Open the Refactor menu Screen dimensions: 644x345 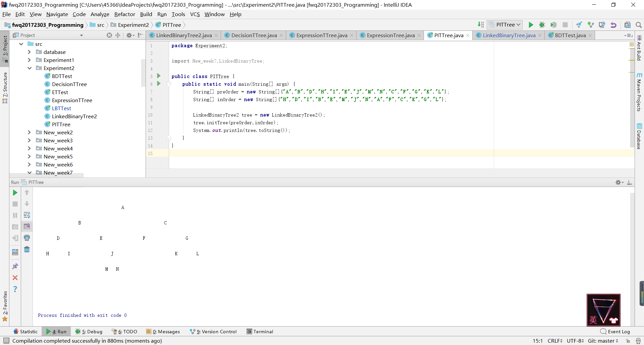click(124, 14)
